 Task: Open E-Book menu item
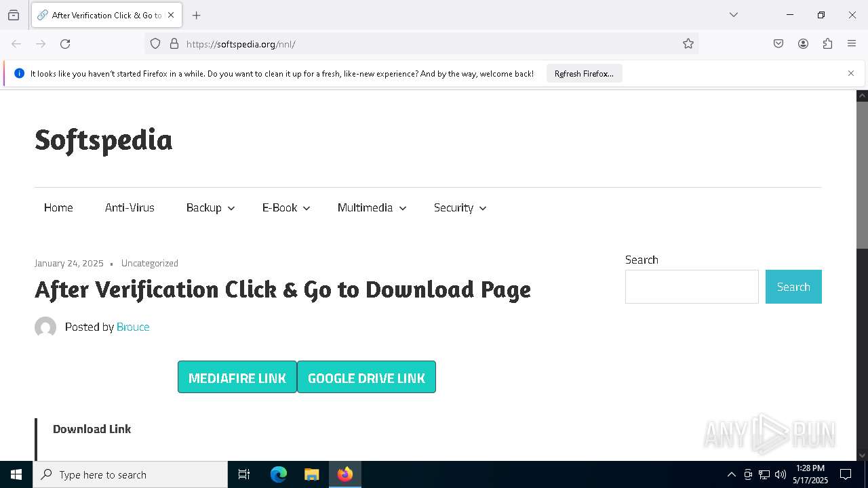click(x=279, y=207)
